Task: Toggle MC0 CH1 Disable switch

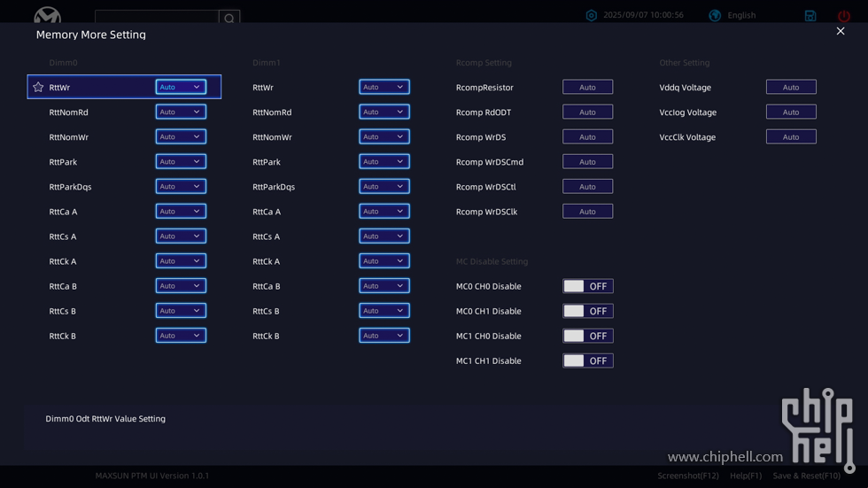Action: tap(588, 311)
